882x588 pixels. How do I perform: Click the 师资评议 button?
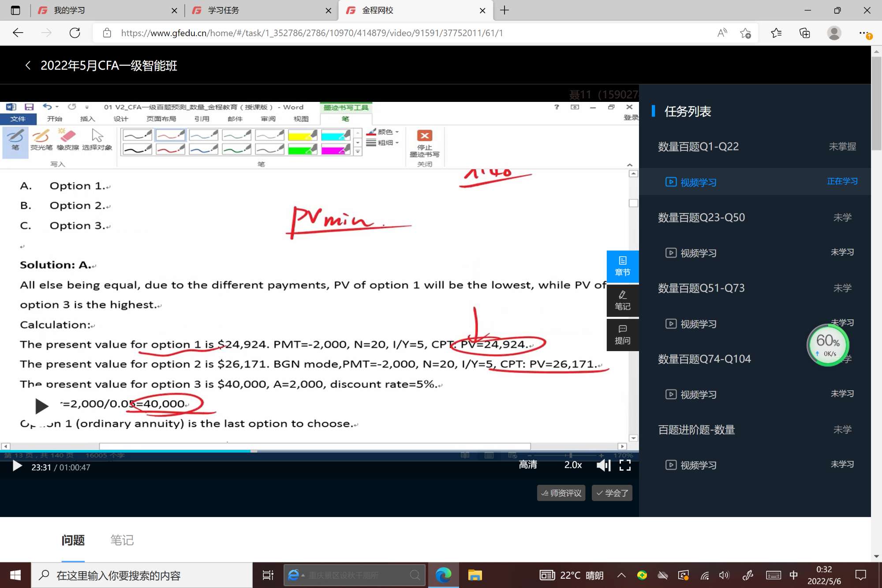pos(561,493)
